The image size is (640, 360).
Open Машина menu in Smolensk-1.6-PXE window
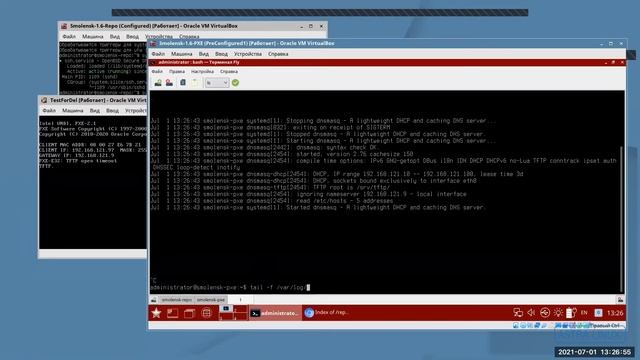click(182, 54)
